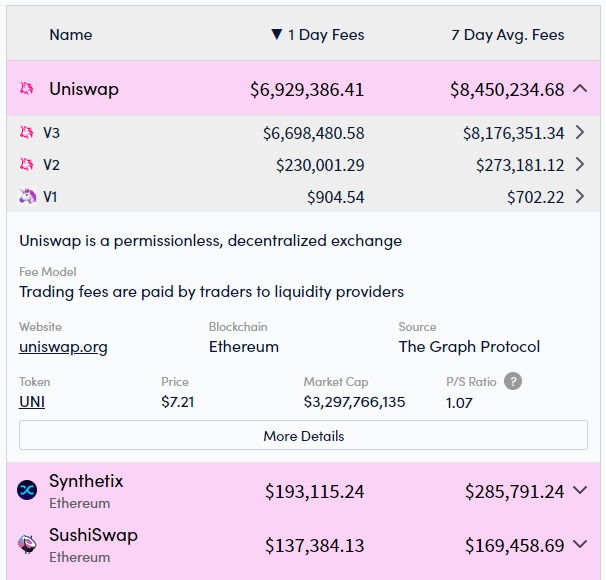Open V2 details chevron
This screenshot has height=580, width=606.
click(x=580, y=165)
